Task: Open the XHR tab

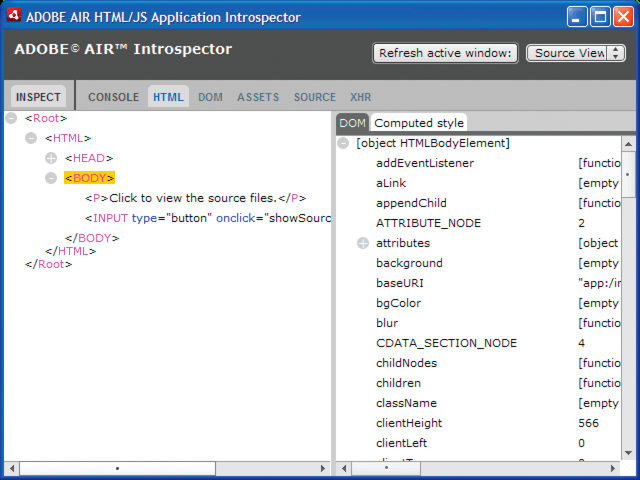Action: 360,97
